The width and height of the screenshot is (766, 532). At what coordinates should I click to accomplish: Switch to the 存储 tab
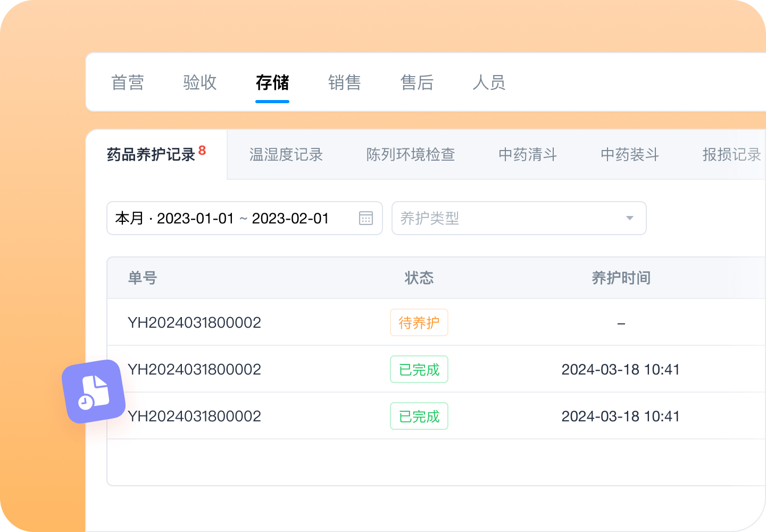(272, 83)
